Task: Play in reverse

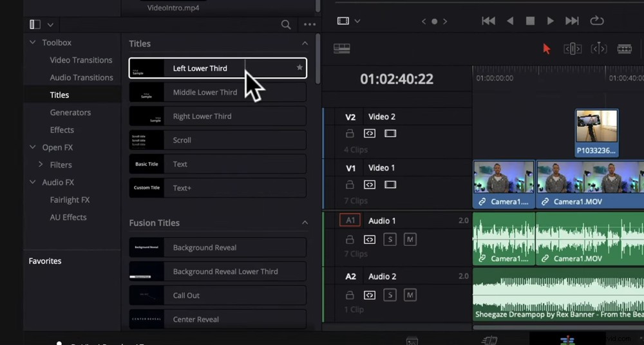Action: 509,21
